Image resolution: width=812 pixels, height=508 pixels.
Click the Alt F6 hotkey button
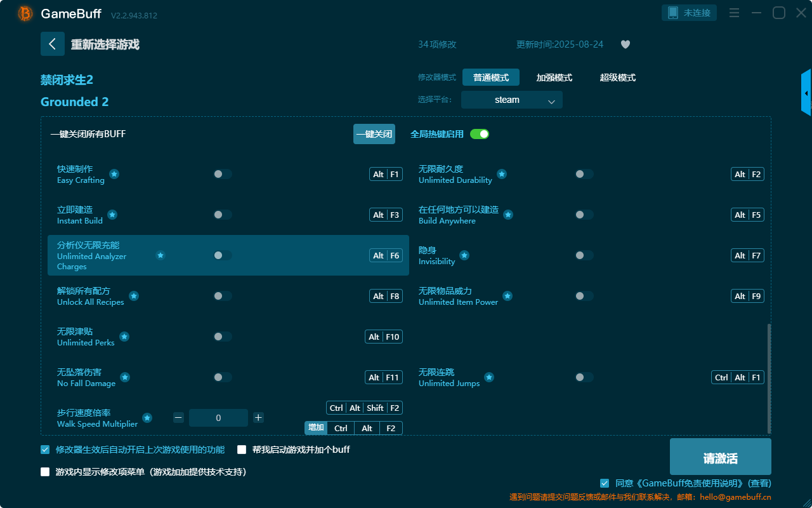click(x=386, y=255)
